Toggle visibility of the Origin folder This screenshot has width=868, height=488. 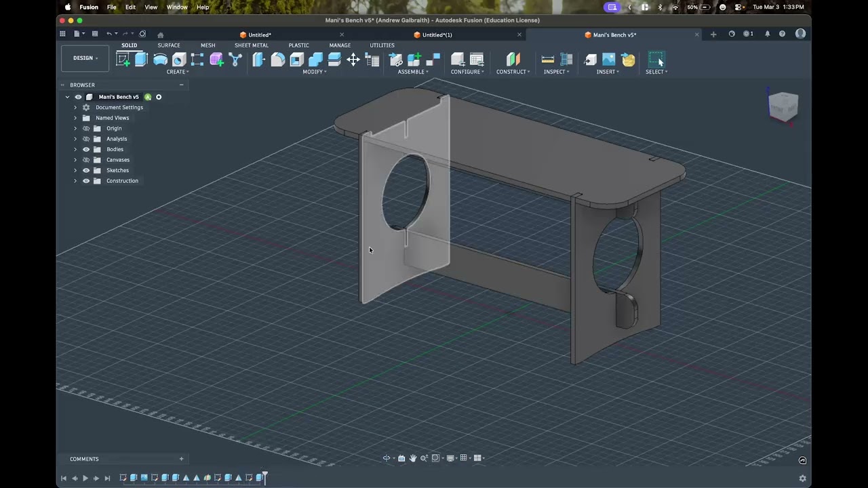[86, 128]
